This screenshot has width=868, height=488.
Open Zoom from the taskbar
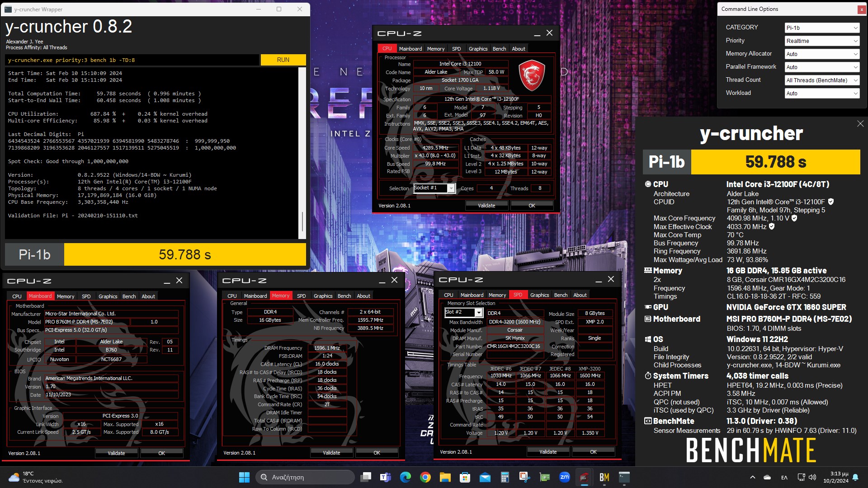[565, 477]
